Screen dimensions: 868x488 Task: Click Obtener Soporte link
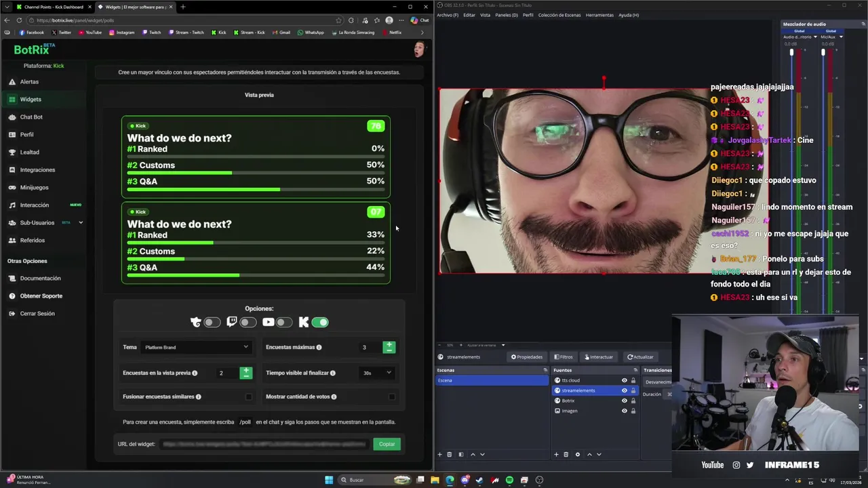(x=41, y=296)
